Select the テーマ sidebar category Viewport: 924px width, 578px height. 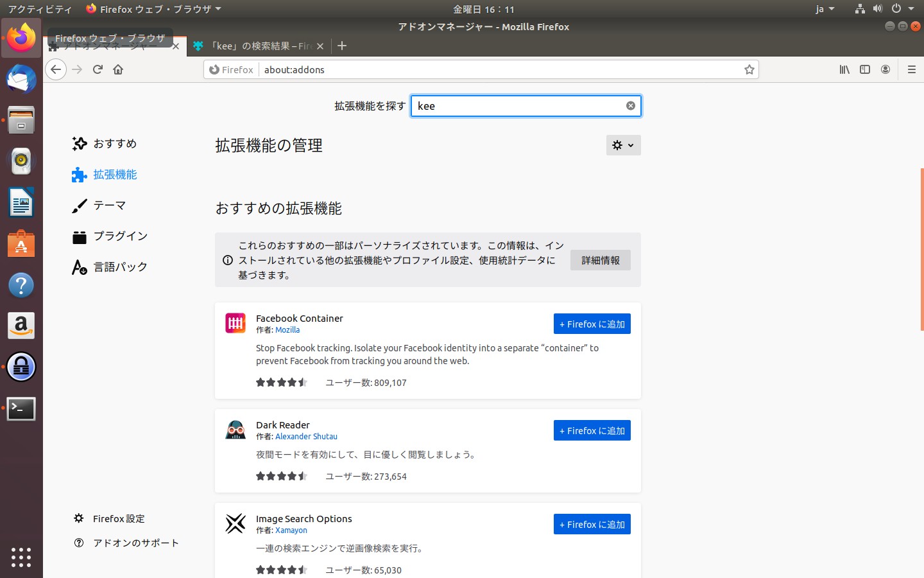pyautogui.click(x=99, y=206)
